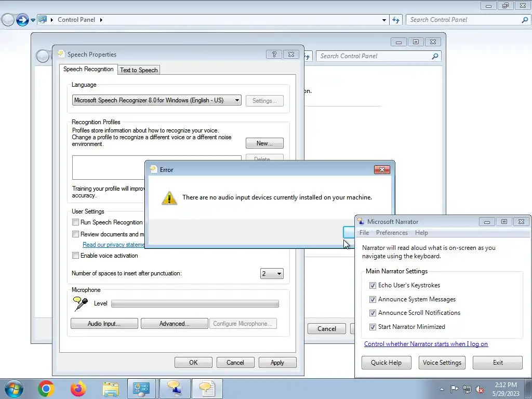Click Advanced... microphone button
Screen dimensions: 532x399
[x=175, y=323]
